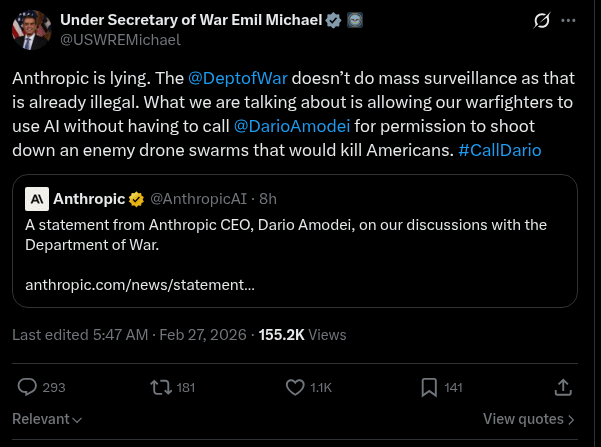Open View quotes chevron link
Viewport: 601px width, 447px height.
coord(528,419)
